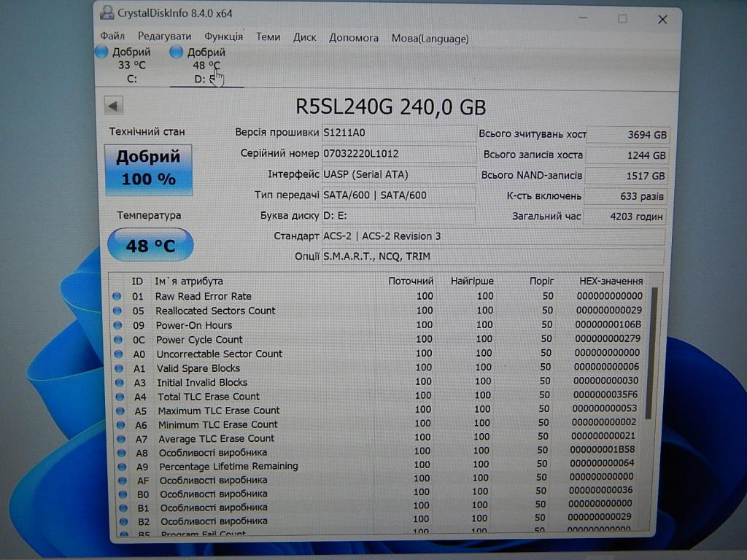This screenshot has height=560, width=747.
Task: Click the previous disk arrow button
Action: pyautogui.click(x=113, y=106)
